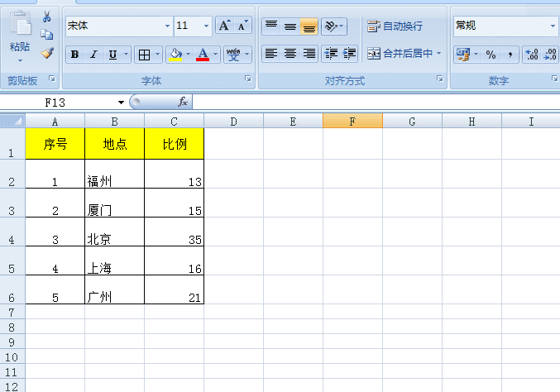
Task: Click the yellow 地点 header cell
Action: point(115,144)
